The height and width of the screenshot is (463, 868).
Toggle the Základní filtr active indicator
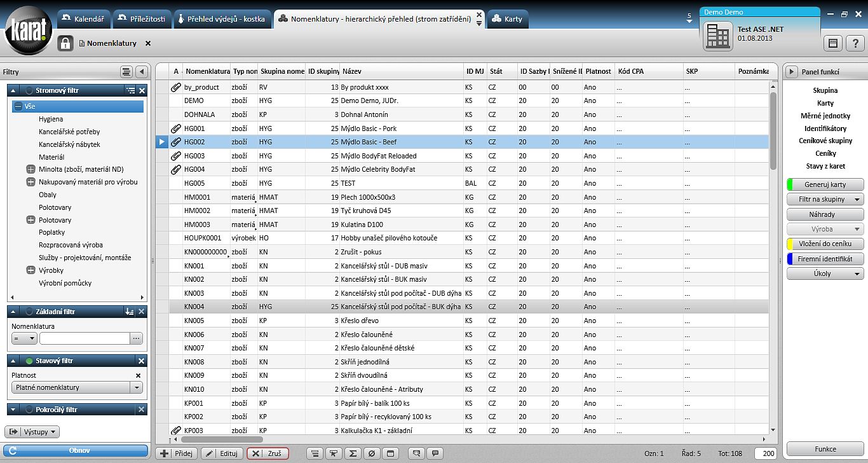tap(29, 312)
